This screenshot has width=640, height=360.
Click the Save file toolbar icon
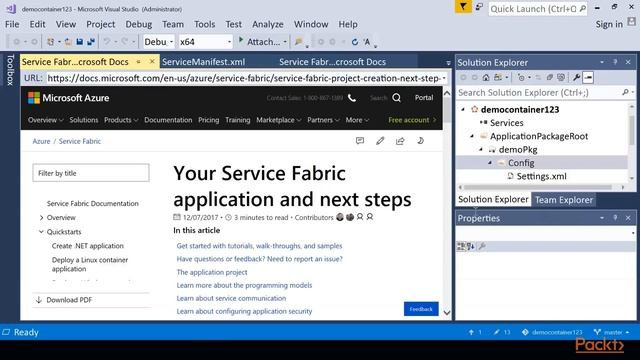[x=80, y=42]
